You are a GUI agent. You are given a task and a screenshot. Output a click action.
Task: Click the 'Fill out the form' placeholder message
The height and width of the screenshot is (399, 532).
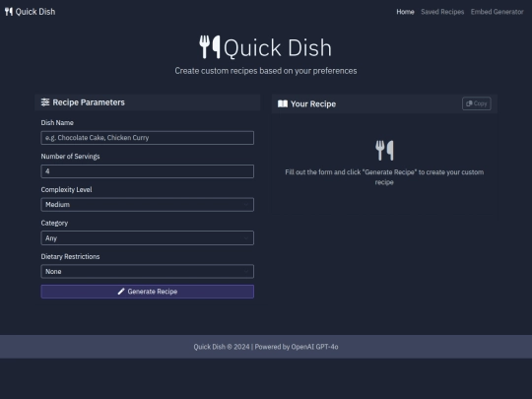point(384,177)
